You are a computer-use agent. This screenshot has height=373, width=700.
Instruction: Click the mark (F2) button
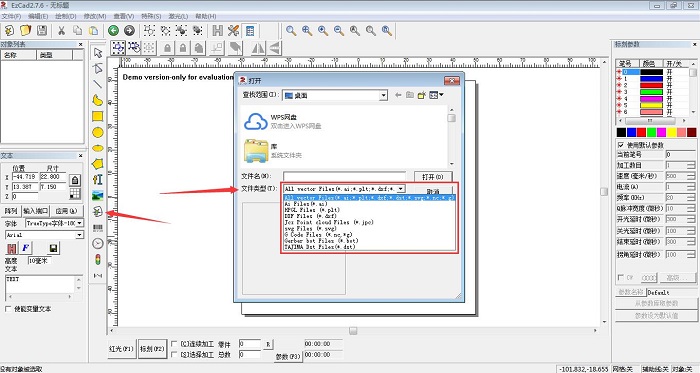click(x=152, y=348)
